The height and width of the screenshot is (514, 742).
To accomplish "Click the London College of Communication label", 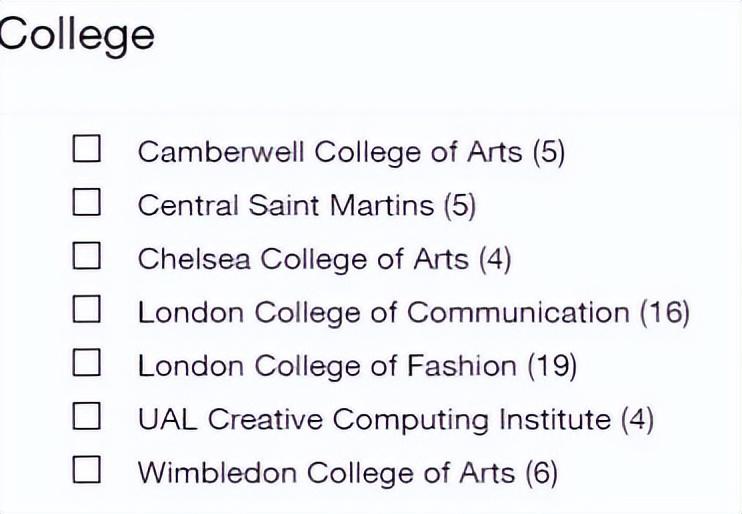I will pyautogui.click(x=383, y=312).
